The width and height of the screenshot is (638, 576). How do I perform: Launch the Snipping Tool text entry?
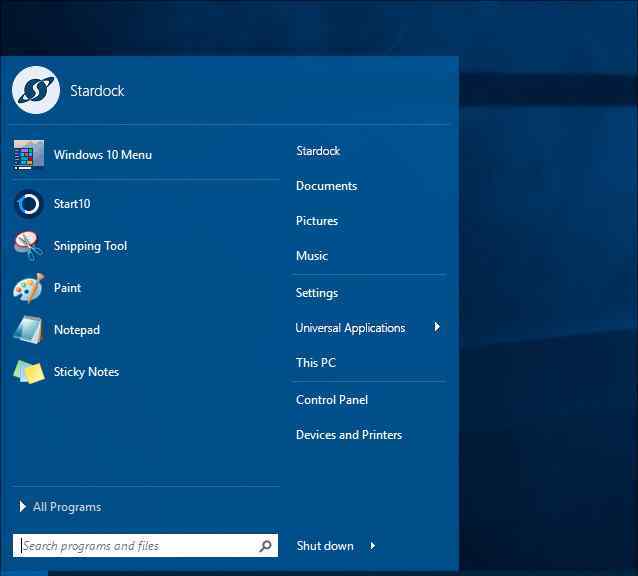90,246
